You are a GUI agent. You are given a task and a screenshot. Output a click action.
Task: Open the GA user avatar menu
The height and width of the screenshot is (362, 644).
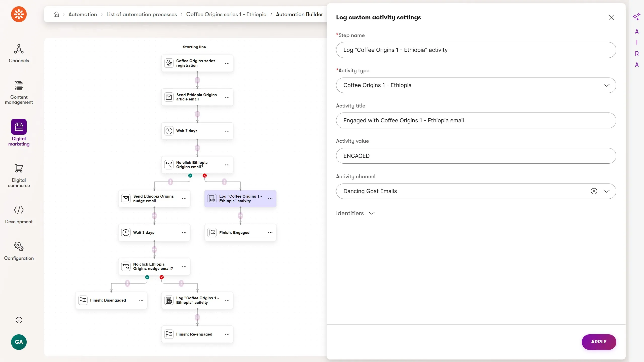19,342
